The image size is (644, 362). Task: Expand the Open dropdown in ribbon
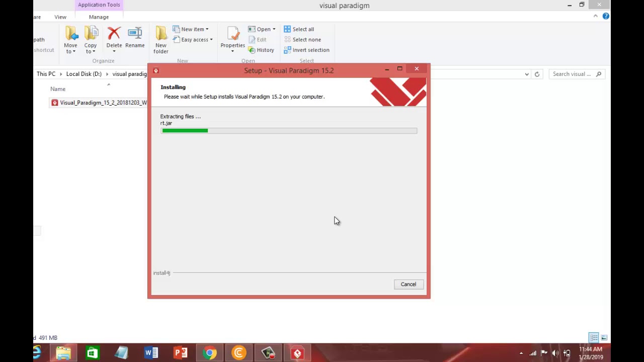274,29
